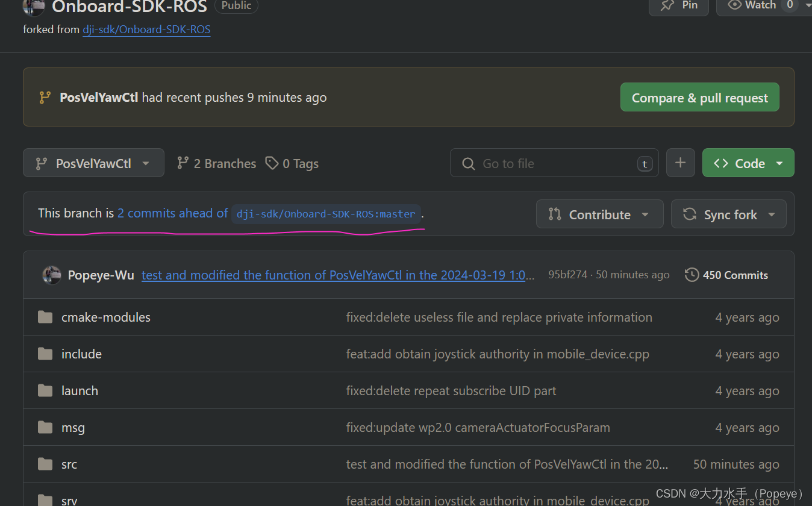View the 2 Branches link

point(216,163)
